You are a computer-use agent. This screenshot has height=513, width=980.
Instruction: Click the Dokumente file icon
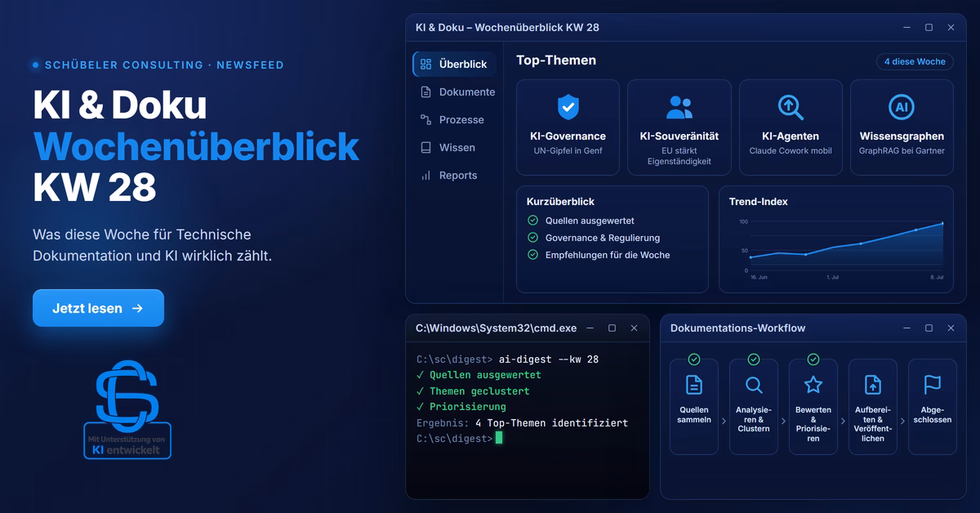click(425, 92)
